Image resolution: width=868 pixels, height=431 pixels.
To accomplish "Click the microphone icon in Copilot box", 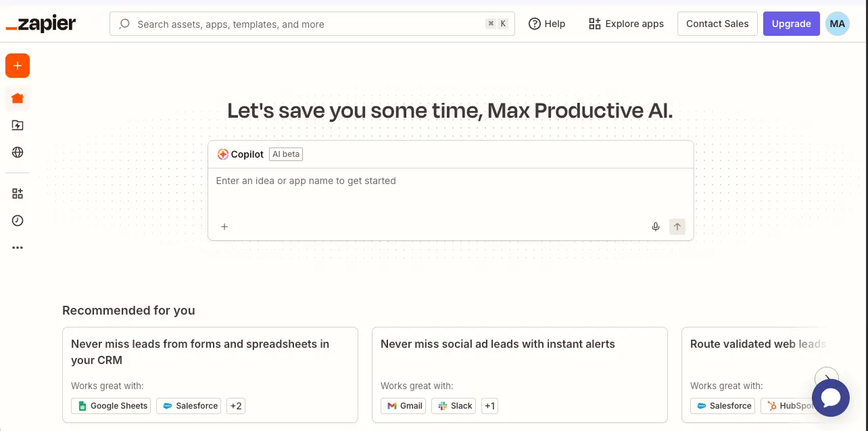I will pos(655,227).
